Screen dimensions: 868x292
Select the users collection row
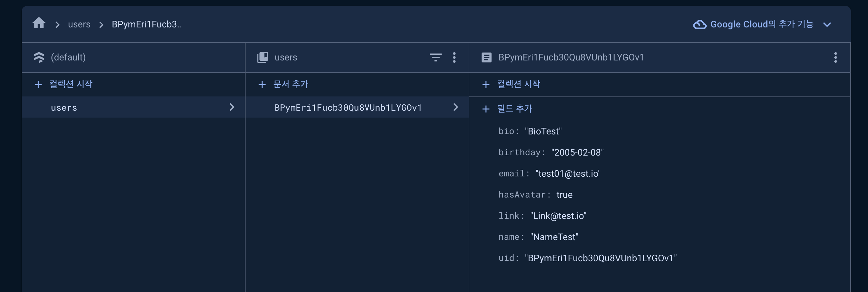click(133, 107)
